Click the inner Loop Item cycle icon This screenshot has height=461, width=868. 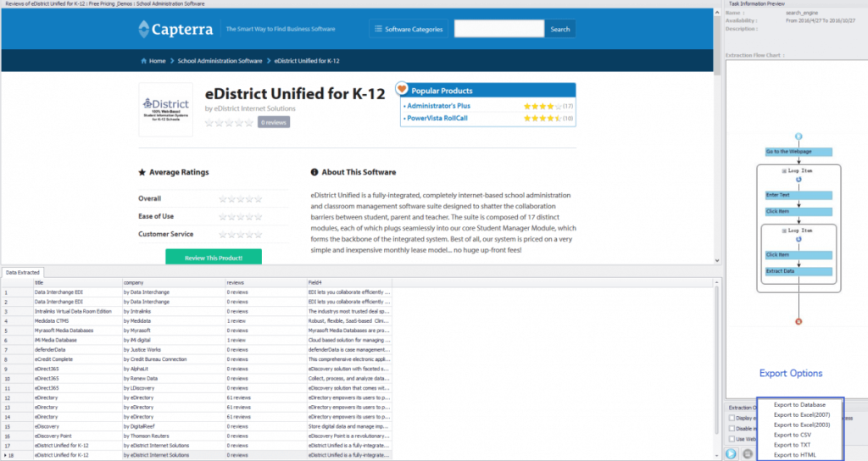(798, 239)
